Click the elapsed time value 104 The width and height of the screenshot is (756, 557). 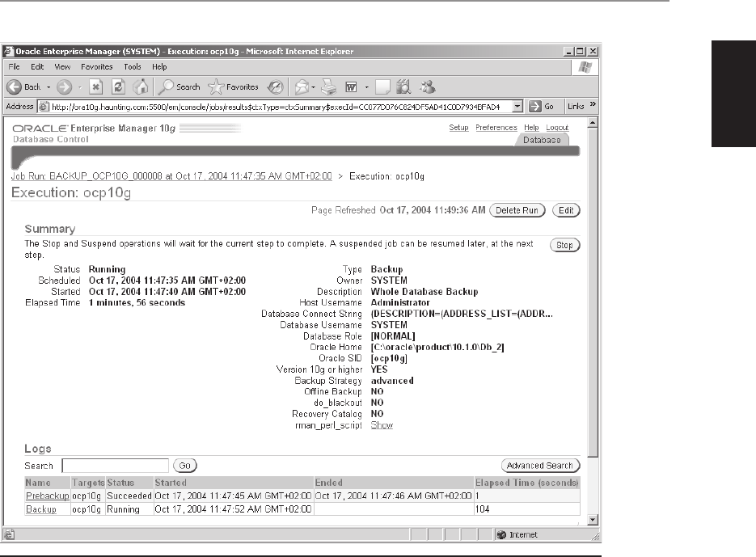(482, 509)
